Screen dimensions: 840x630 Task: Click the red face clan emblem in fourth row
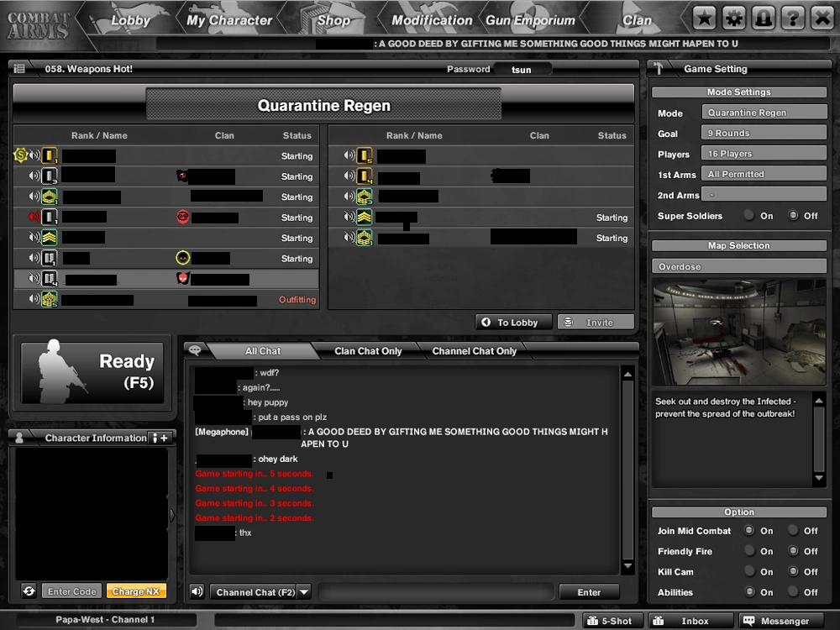click(182, 217)
